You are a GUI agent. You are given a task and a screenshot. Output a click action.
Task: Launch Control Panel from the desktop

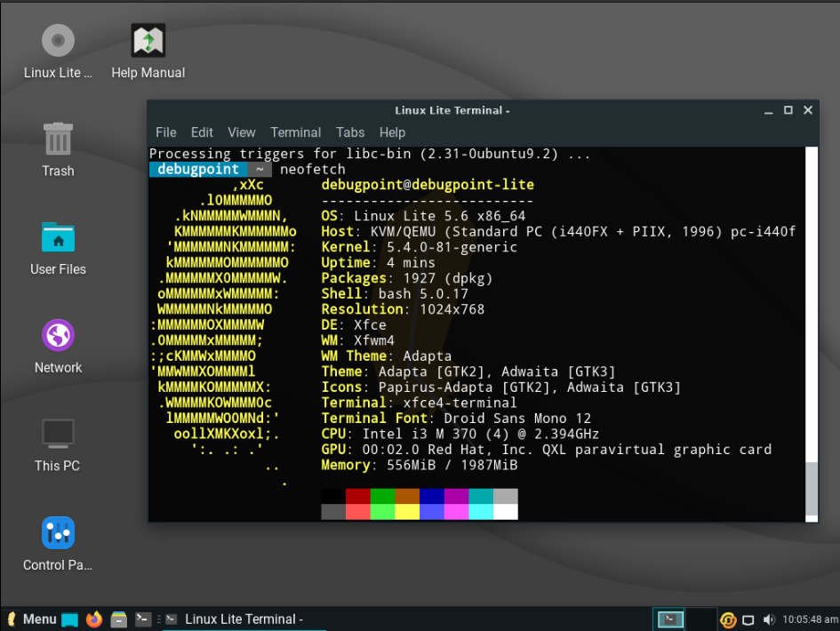click(x=57, y=531)
